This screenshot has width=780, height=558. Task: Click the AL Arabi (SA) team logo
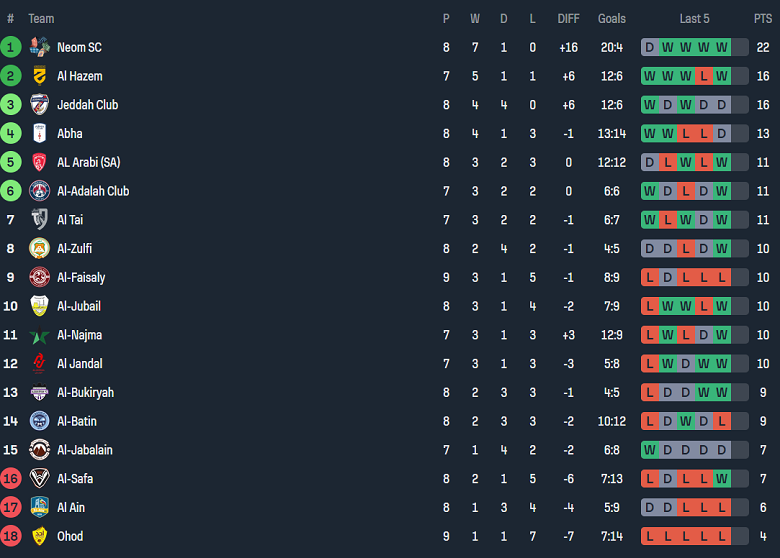pyautogui.click(x=39, y=162)
